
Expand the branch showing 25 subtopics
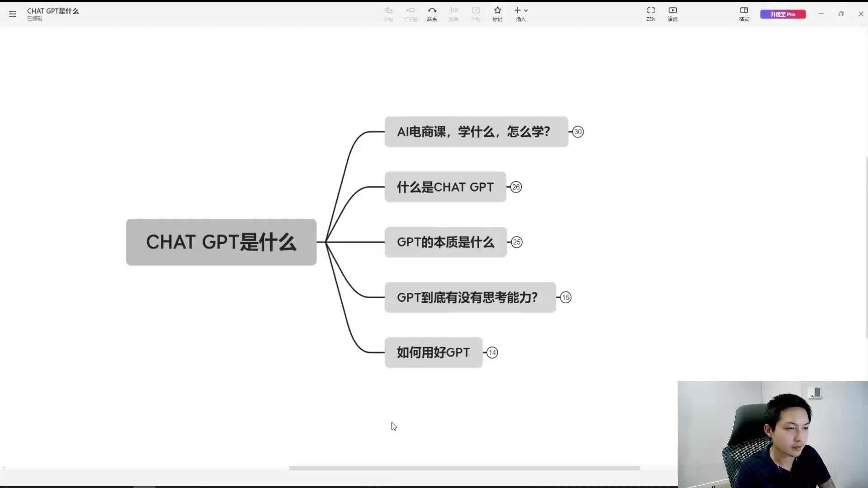517,242
